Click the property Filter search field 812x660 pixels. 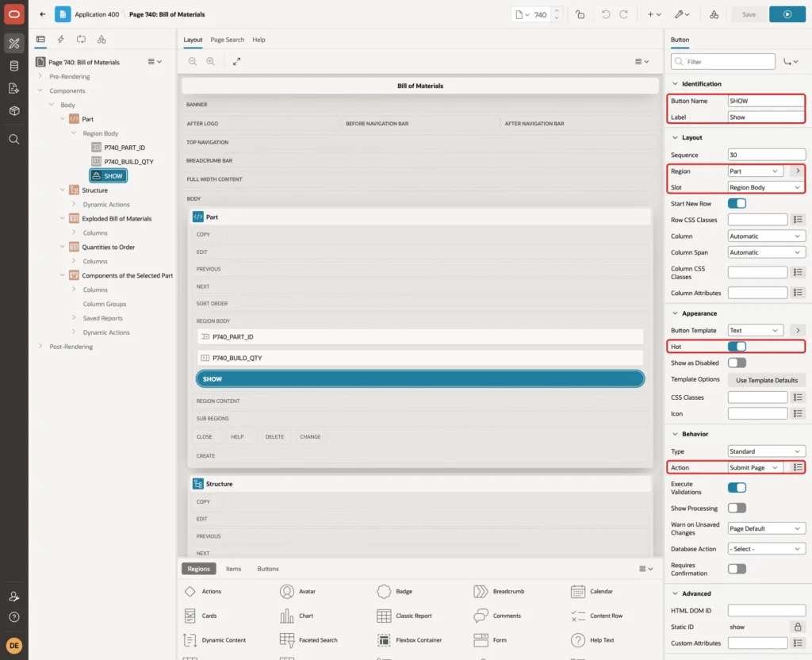723,62
